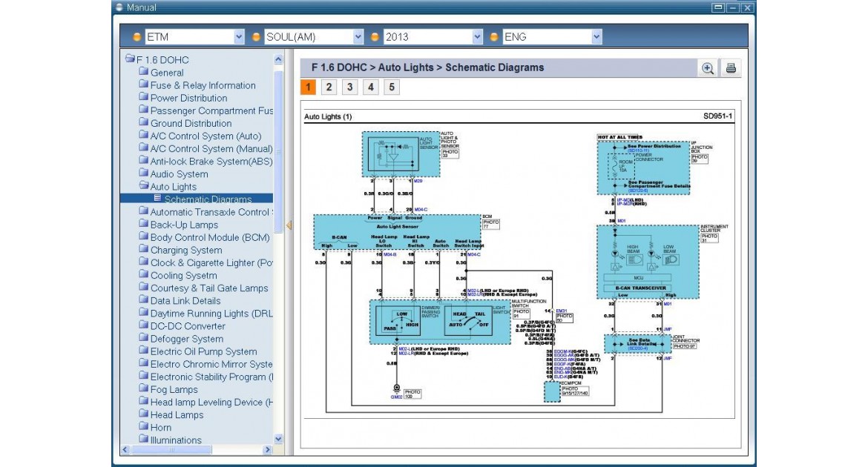Click the zoom magnifier icon

pyautogui.click(x=708, y=68)
